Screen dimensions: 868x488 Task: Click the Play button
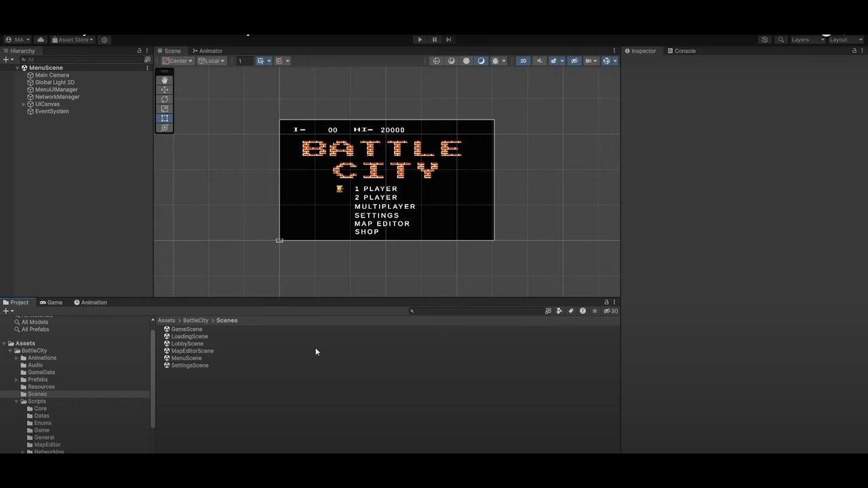coord(420,39)
